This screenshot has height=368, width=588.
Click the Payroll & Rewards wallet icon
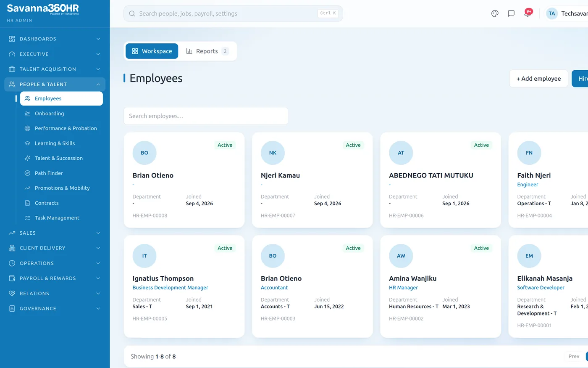click(12, 278)
